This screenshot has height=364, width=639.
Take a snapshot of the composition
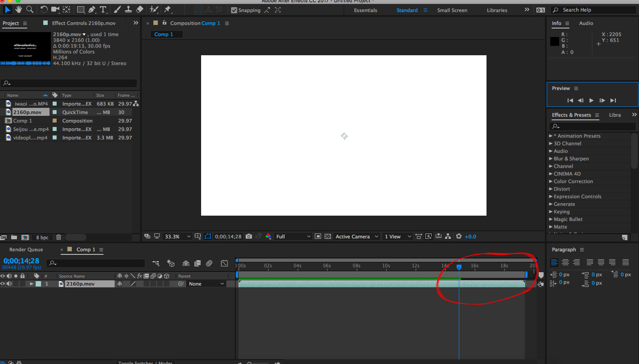[248, 236]
